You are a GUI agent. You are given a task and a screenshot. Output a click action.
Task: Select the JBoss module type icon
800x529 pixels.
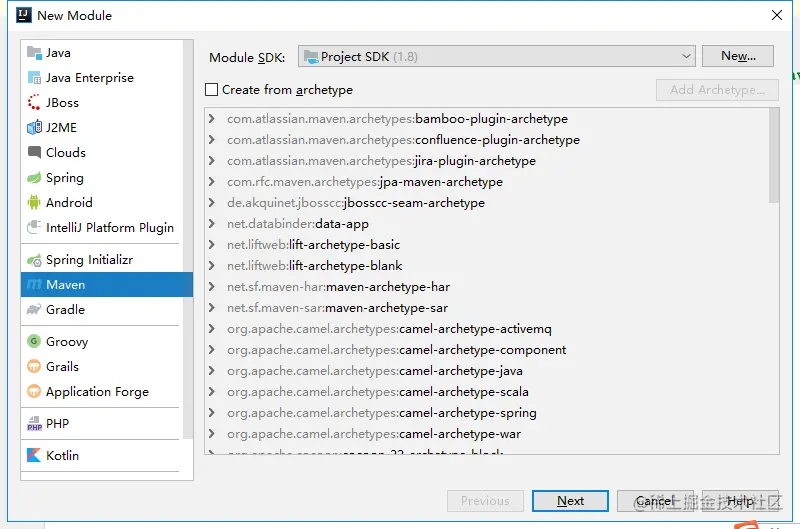[34, 103]
